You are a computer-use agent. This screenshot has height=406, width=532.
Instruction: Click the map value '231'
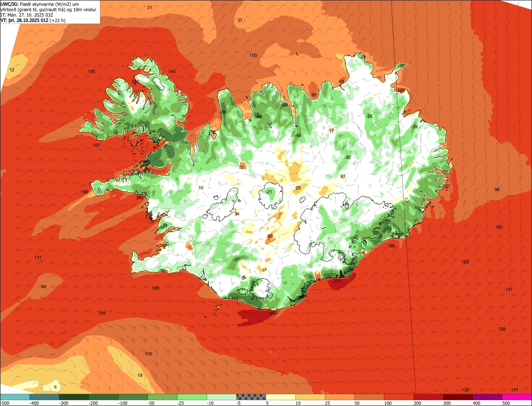[337, 281]
